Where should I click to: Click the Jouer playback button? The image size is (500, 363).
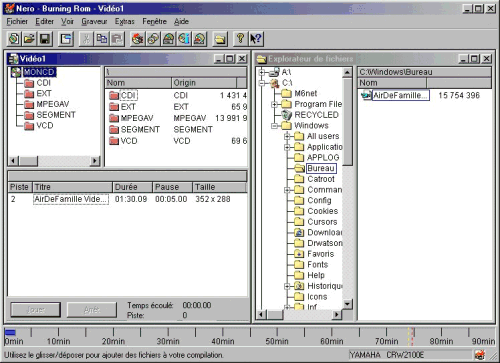tap(36, 310)
